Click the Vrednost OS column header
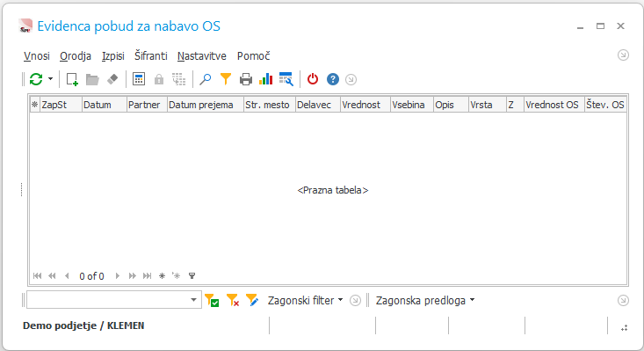This screenshot has width=644, height=351. (x=554, y=105)
